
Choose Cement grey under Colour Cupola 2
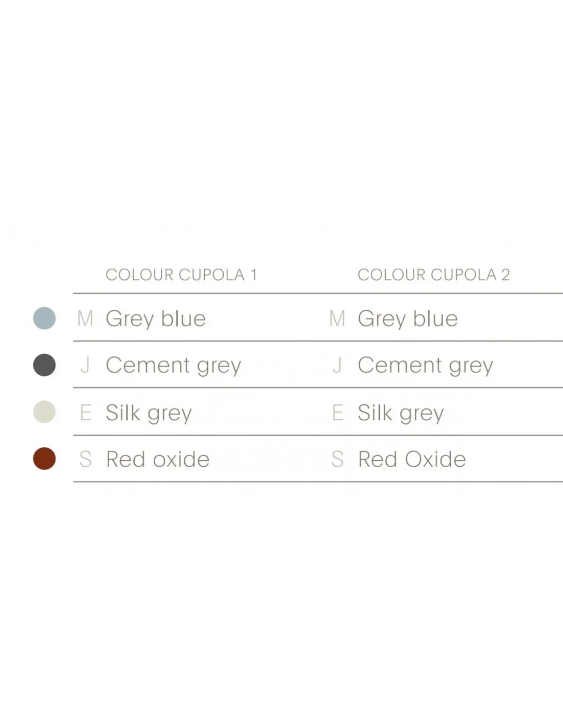click(x=426, y=366)
